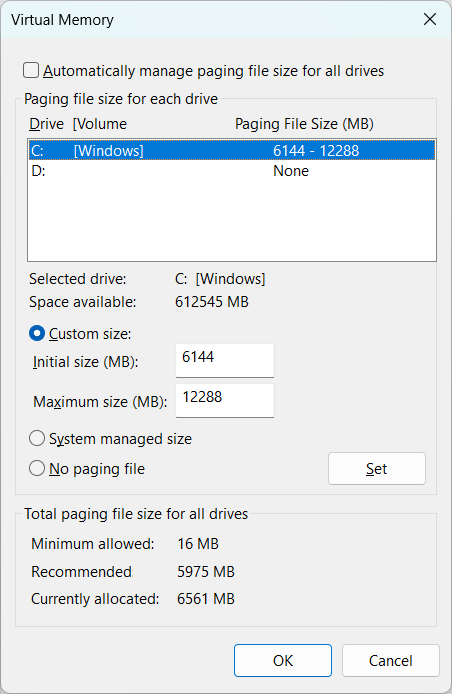Click the Virtual Memory title bar text
452x694 pixels.
[x=62, y=20]
